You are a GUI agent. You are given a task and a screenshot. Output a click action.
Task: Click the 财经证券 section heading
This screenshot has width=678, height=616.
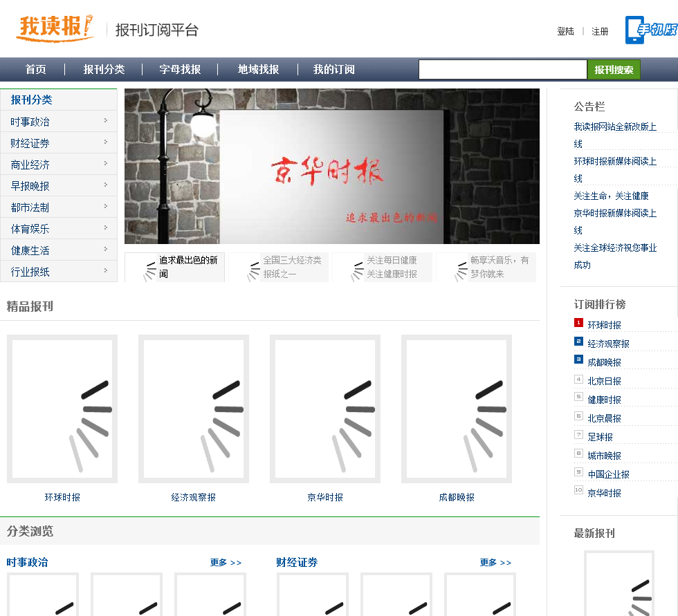297,562
